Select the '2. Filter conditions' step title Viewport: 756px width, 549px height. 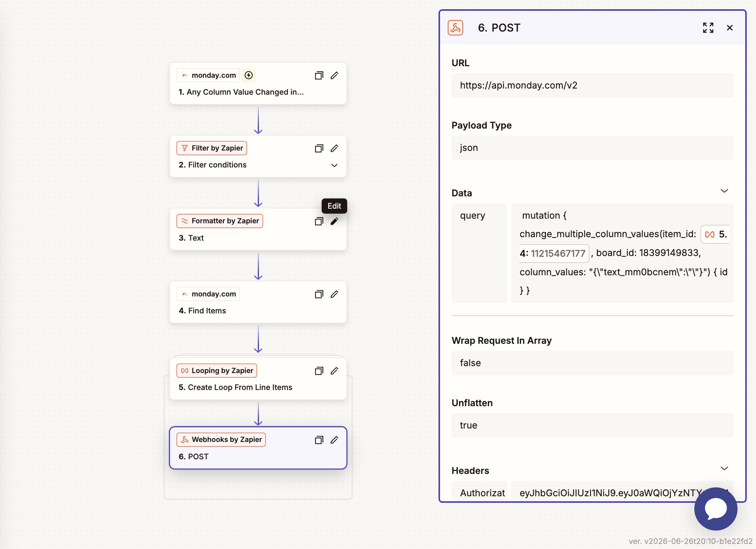click(213, 165)
